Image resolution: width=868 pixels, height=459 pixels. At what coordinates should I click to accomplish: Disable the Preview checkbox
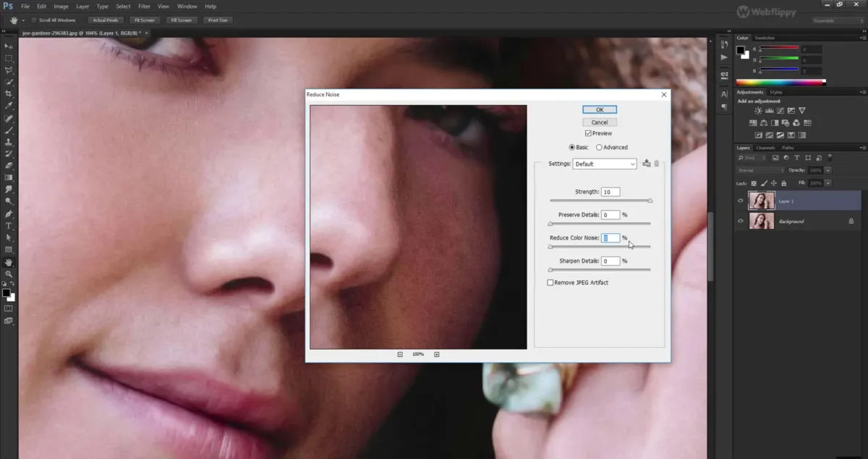[588, 133]
